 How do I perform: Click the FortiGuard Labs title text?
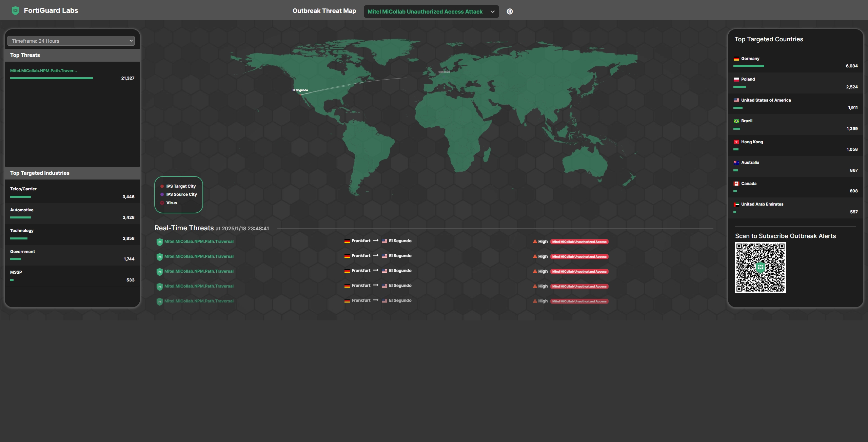51,10
